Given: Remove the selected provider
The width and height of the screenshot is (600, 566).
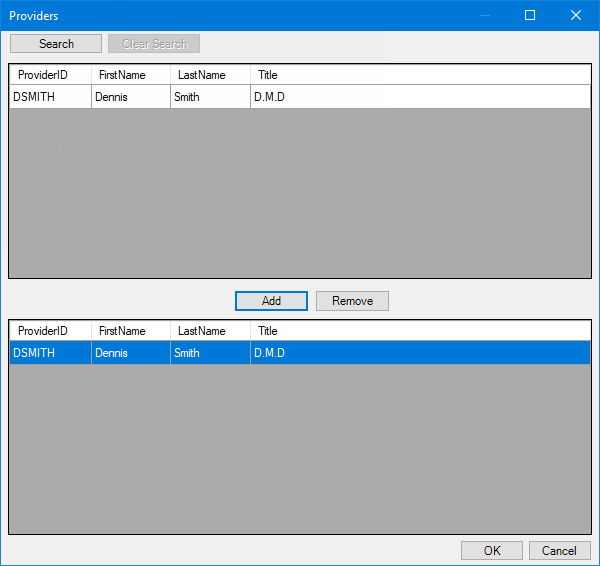Looking at the screenshot, I should click(352, 301).
